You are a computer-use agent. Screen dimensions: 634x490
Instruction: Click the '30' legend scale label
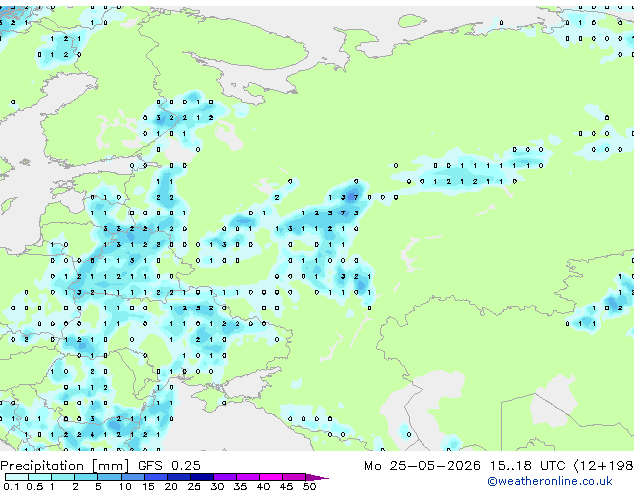click(217, 486)
